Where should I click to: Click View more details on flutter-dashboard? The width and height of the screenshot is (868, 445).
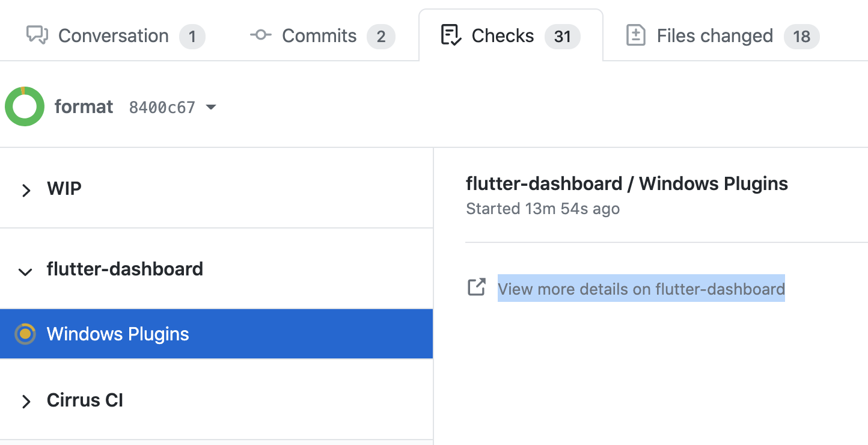point(641,289)
